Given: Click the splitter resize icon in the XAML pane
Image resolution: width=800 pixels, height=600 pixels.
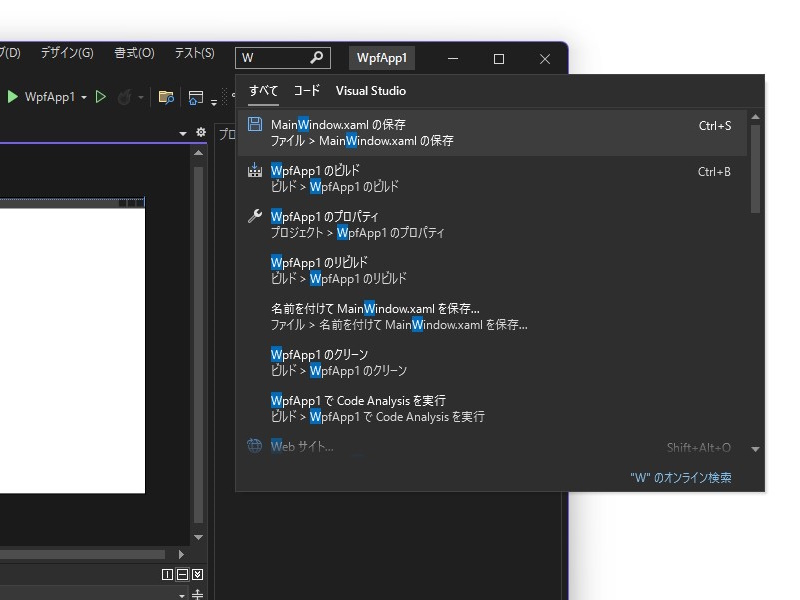Looking at the screenshot, I should tap(197, 594).
